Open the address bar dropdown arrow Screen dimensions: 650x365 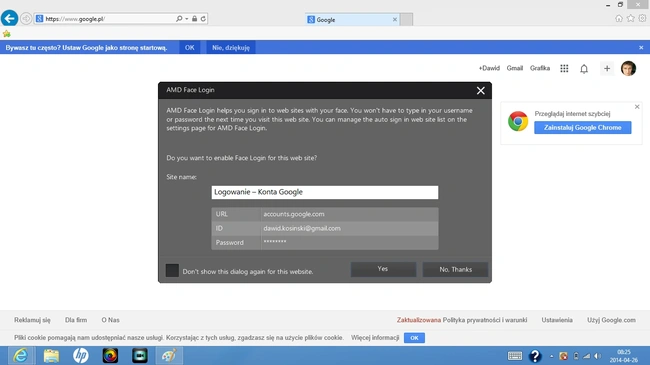187,19
